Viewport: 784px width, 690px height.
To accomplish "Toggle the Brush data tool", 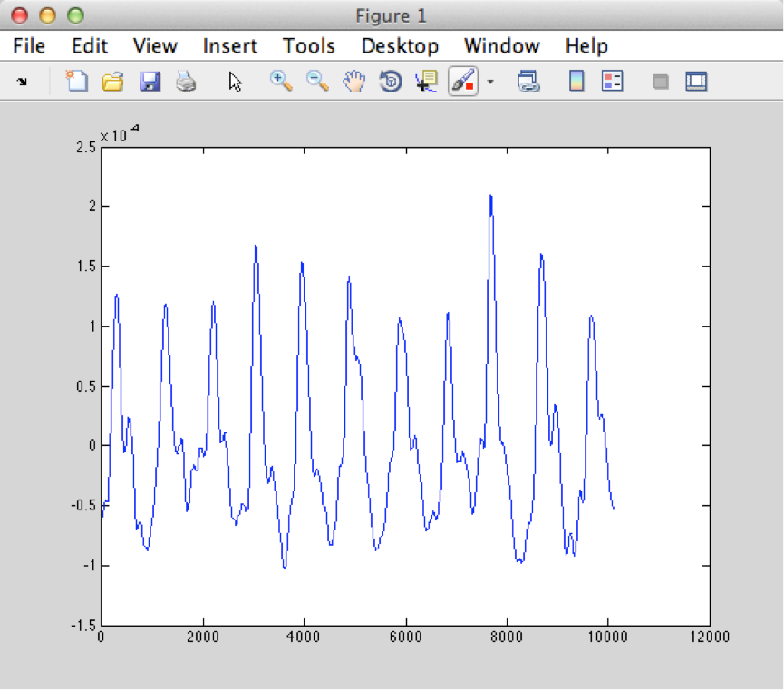I will coord(462,82).
